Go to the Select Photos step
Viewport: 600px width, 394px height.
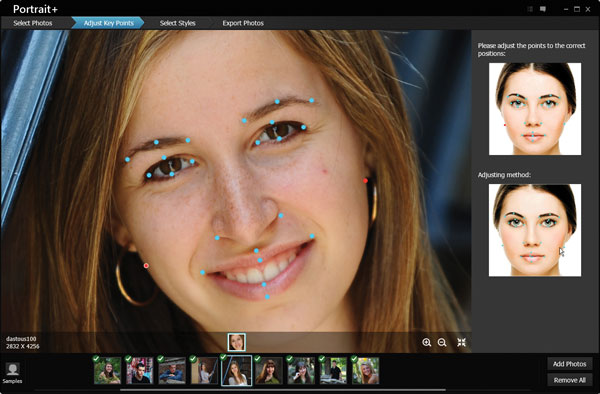[33, 23]
